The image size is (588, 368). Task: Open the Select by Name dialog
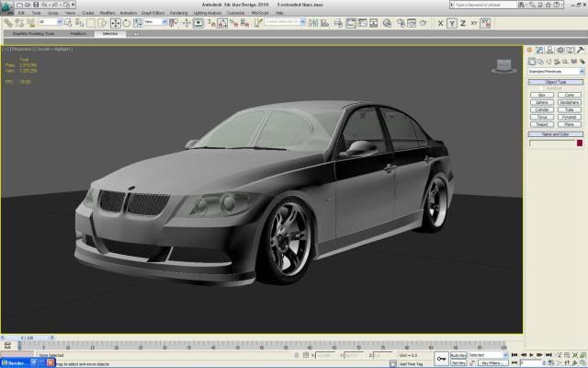point(80,23)
